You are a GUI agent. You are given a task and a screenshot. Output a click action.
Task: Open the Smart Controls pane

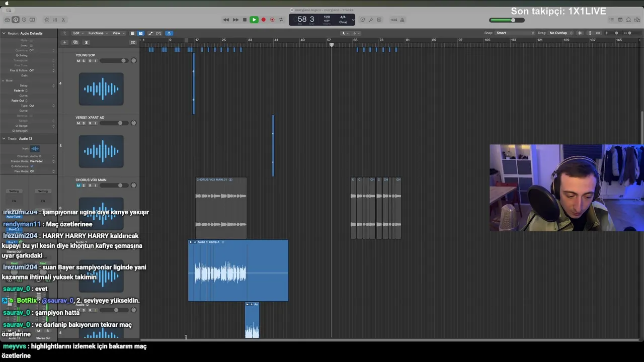click(x=47, y=20)
